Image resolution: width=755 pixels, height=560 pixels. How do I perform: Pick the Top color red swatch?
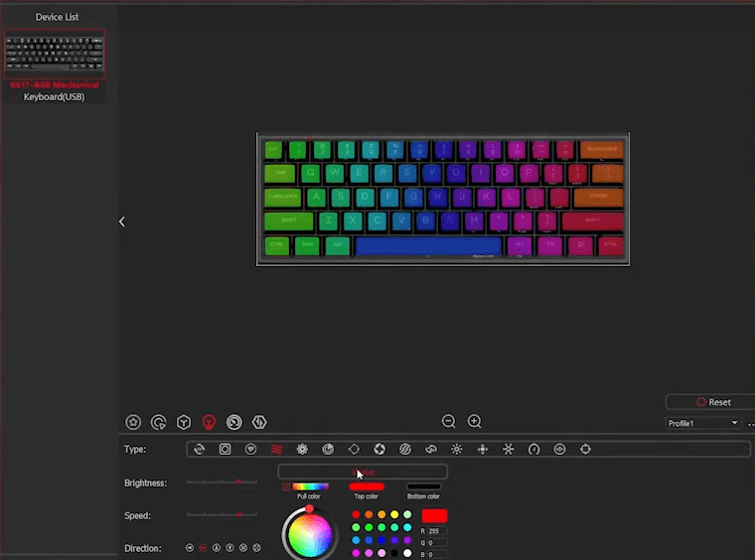click(x=367, y=487)
